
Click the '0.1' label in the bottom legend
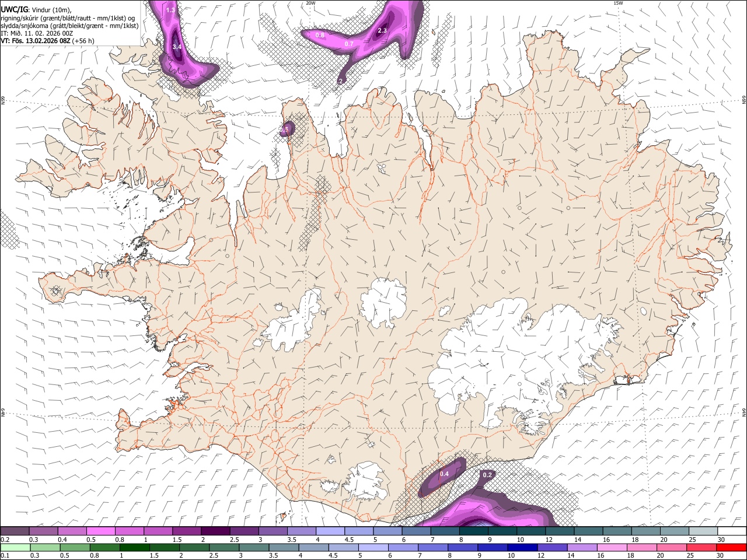(x=5, y=556)
